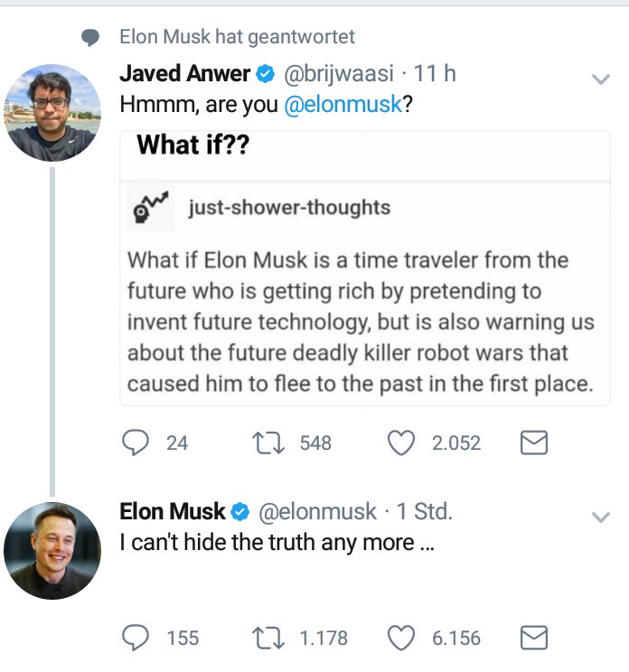
Task: Open Javed Anwer's profile picture
Action: pyautogui.click(x=52, y=113)
